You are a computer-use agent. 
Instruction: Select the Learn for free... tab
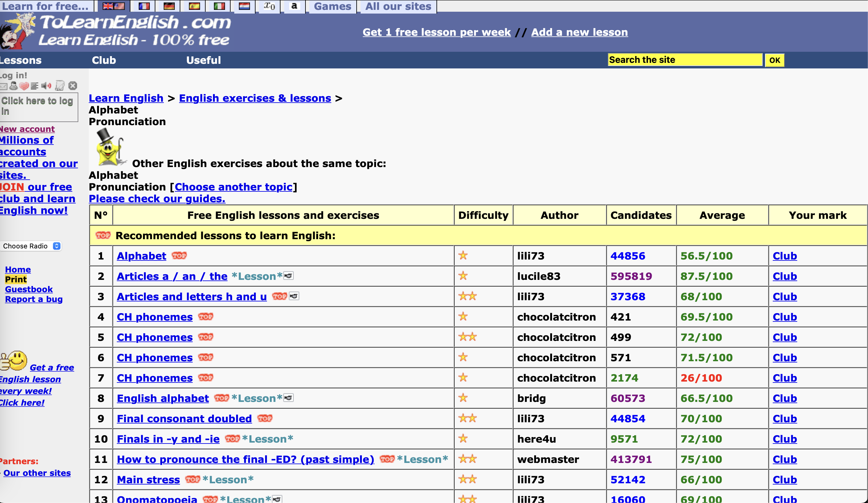46,6
